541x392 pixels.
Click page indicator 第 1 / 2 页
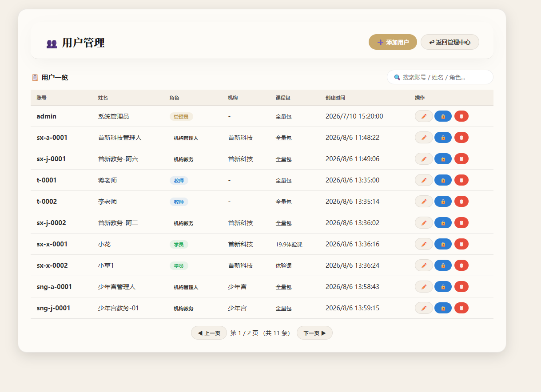[244, 333]
